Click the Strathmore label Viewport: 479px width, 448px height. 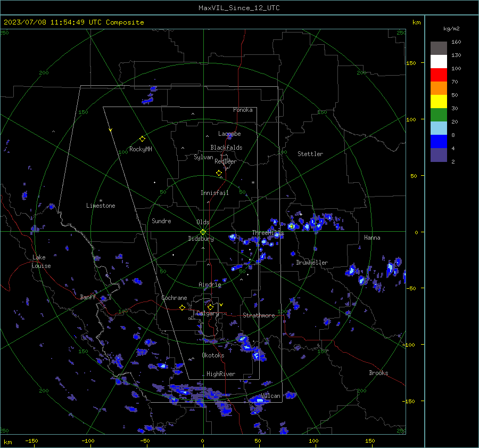[259, 315]
